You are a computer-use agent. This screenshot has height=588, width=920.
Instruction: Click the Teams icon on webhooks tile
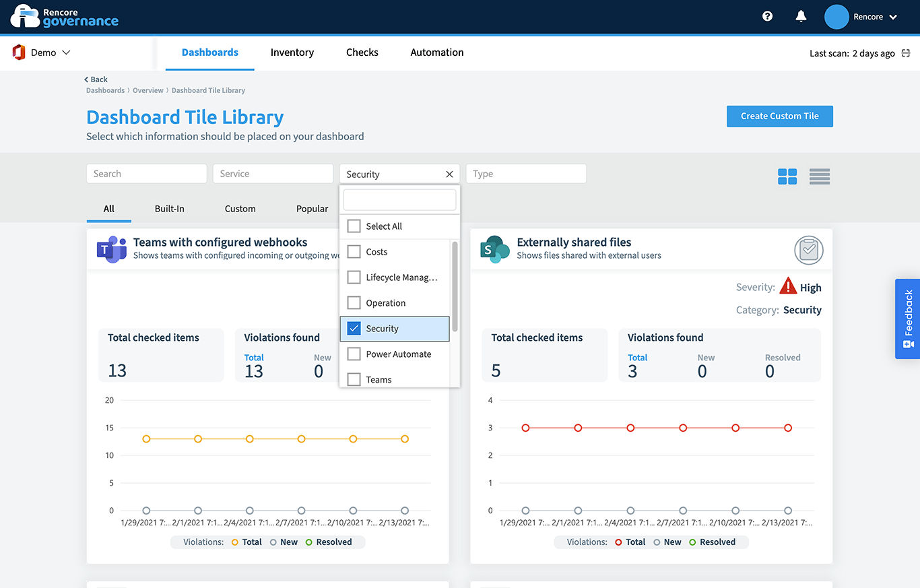pyautogui.click(x=112, y=249)
